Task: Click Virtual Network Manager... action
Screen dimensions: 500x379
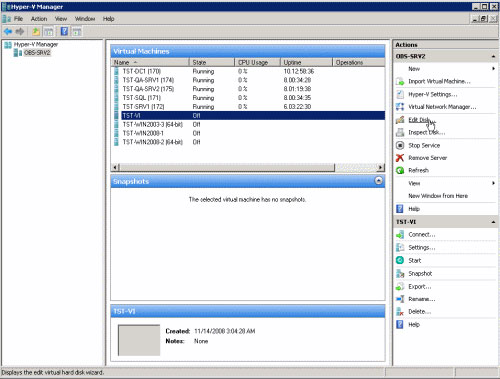Action: tap(442, 107)
